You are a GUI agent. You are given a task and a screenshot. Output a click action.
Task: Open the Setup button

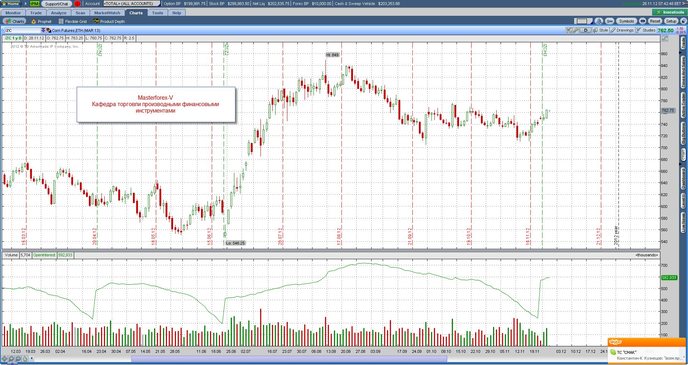[x=671, y=21]
